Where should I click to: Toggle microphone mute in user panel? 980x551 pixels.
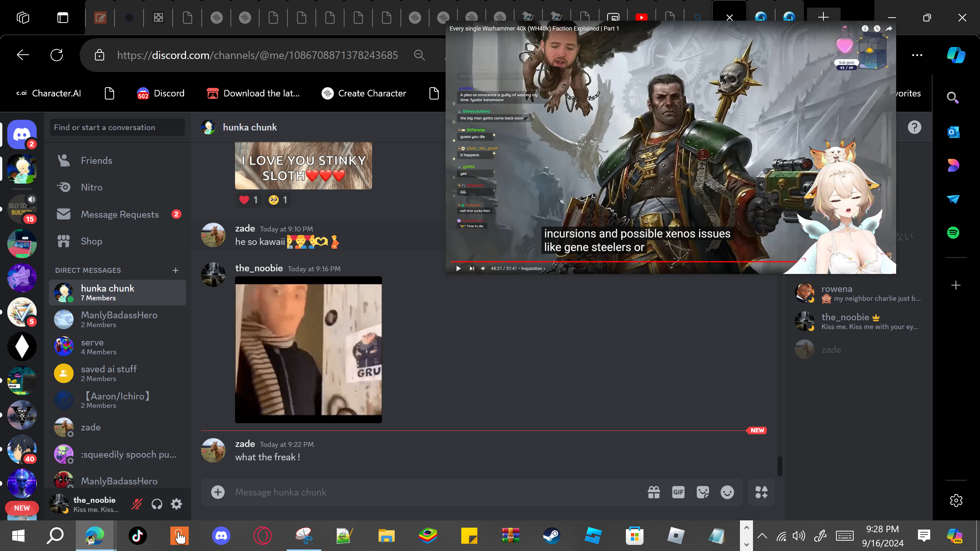pyautogui.click(x=137, y=504)
